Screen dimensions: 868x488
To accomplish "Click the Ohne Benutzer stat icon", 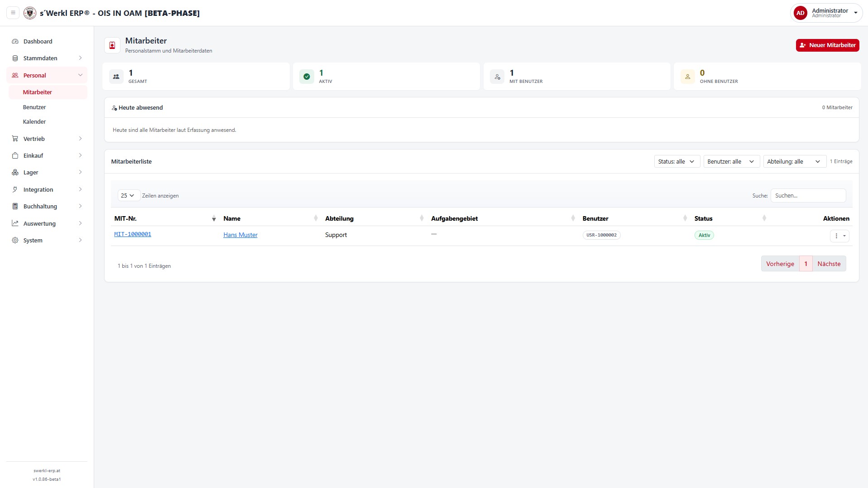I will pyautogui.click(x=687, y=77).
